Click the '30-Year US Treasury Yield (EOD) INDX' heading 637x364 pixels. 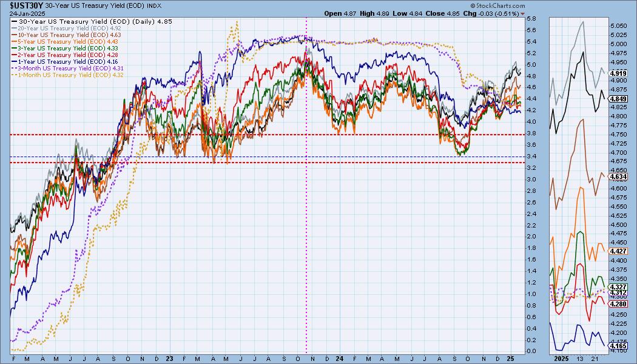click(x=103, y=5)
